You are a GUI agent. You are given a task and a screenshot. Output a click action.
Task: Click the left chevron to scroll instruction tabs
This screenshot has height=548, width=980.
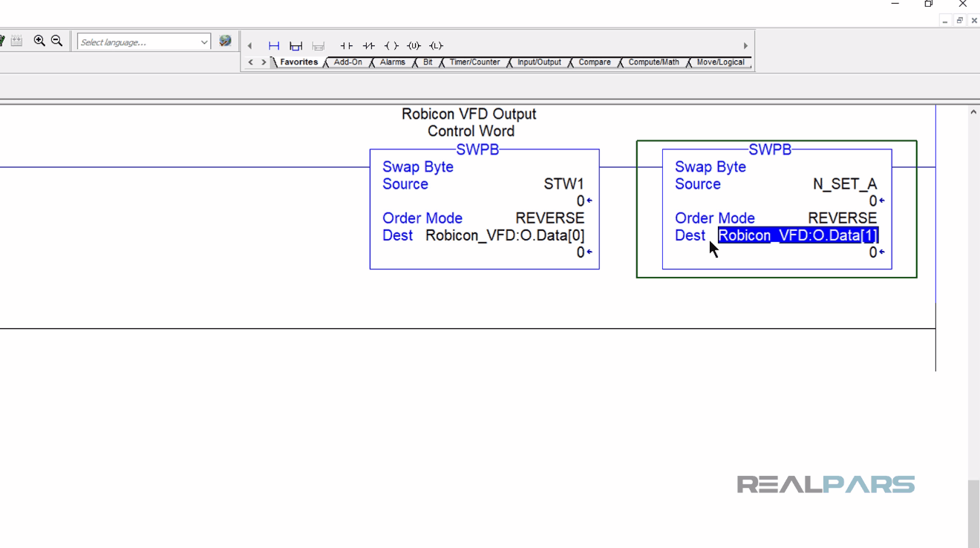(x=250, y=62)
